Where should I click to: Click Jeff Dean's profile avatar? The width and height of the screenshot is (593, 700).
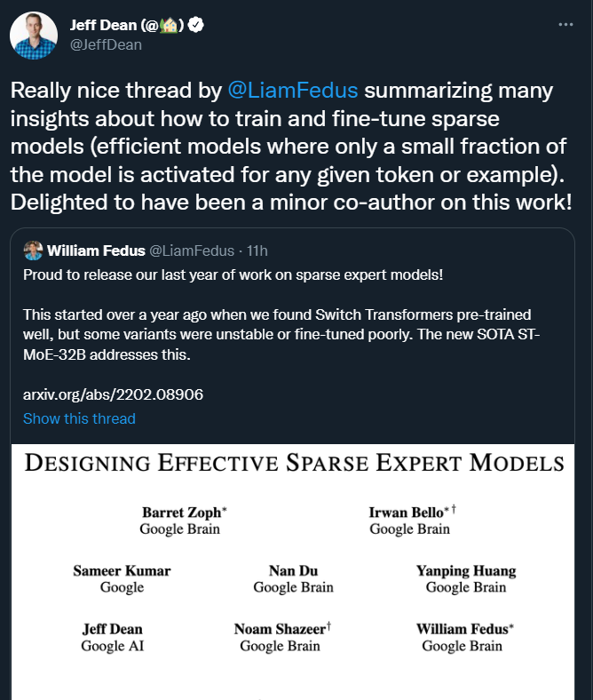33,36
